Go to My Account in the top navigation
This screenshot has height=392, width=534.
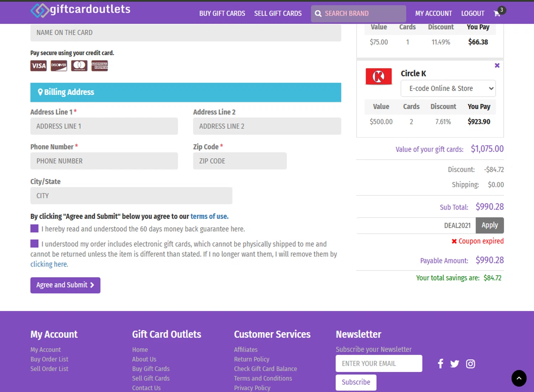(433, 14)
